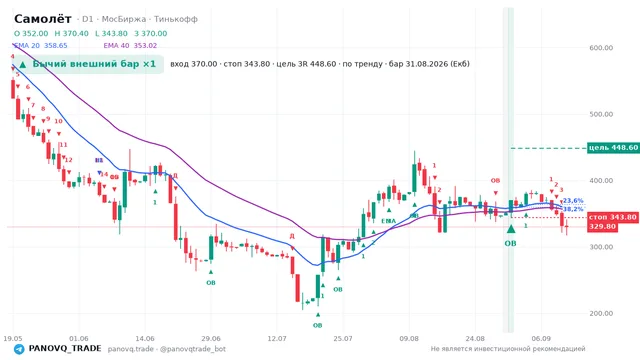This screenshot has height=360, width=640.
Task: Click the red стоп 343.80 price tag
Action: tap(613, 217)
